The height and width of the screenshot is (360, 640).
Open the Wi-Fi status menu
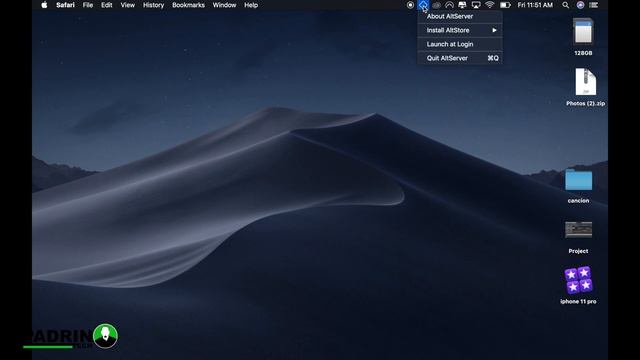pyautogui.click(x=490, y=5)
